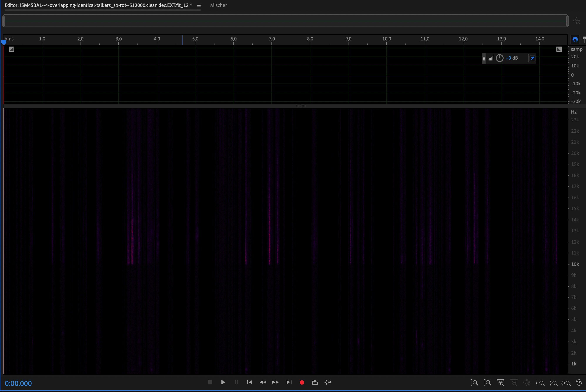
Task: Adjust the +0 dB HUD volume knob
Action: click(499, 58)
